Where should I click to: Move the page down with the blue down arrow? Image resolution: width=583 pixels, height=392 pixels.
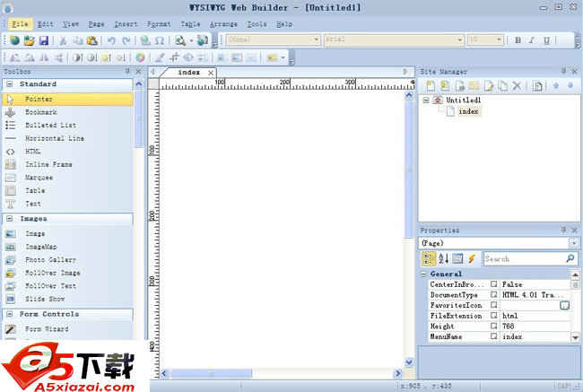tap(570, 85)
